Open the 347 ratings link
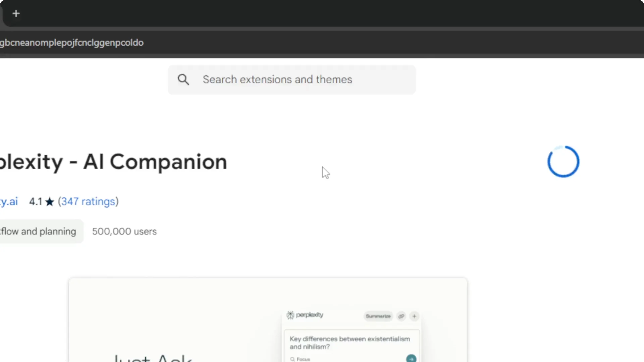This screenshot has width=644, height=362. point(88,201)
